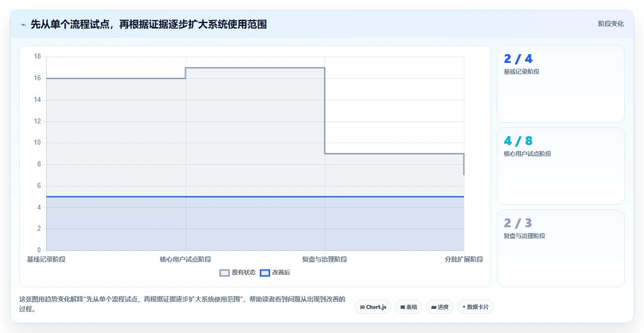This screenshot has height=333, width=644.
Task: Click the blue 改善后 legend swatch
Action: pos(265,273)
